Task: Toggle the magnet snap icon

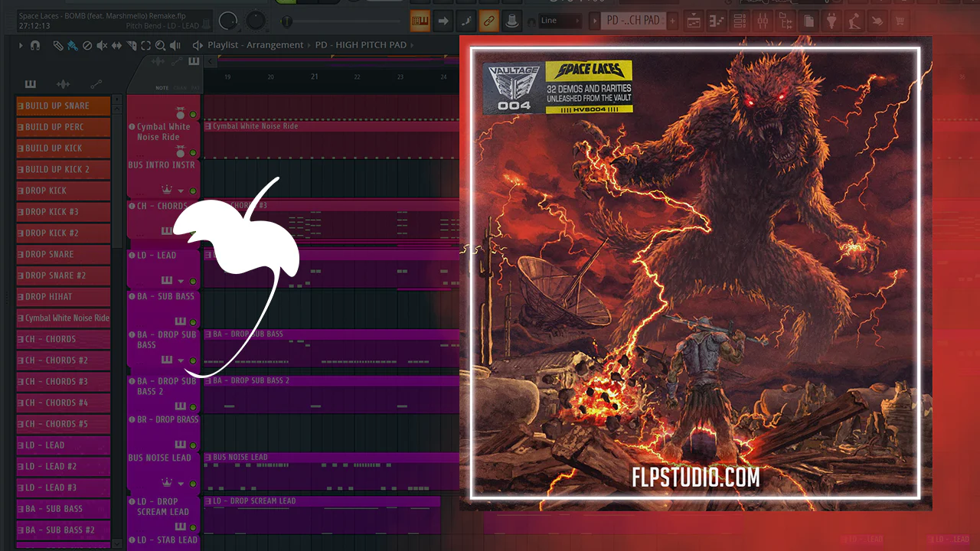Action: tap(34, 46)
